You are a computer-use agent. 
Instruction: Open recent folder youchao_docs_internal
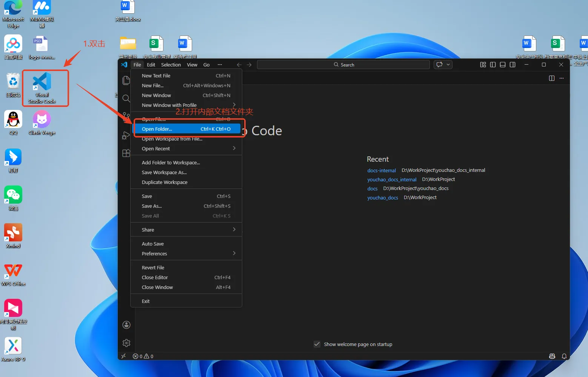click(392, 179)
